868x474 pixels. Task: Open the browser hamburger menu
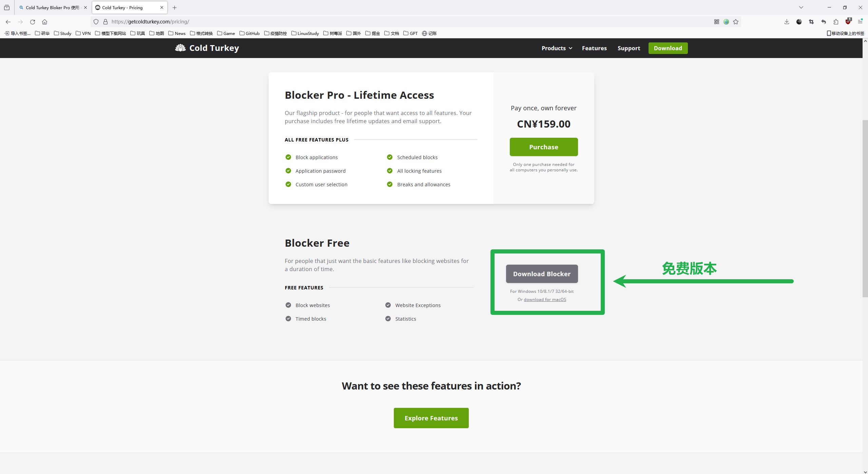point(860,22)
